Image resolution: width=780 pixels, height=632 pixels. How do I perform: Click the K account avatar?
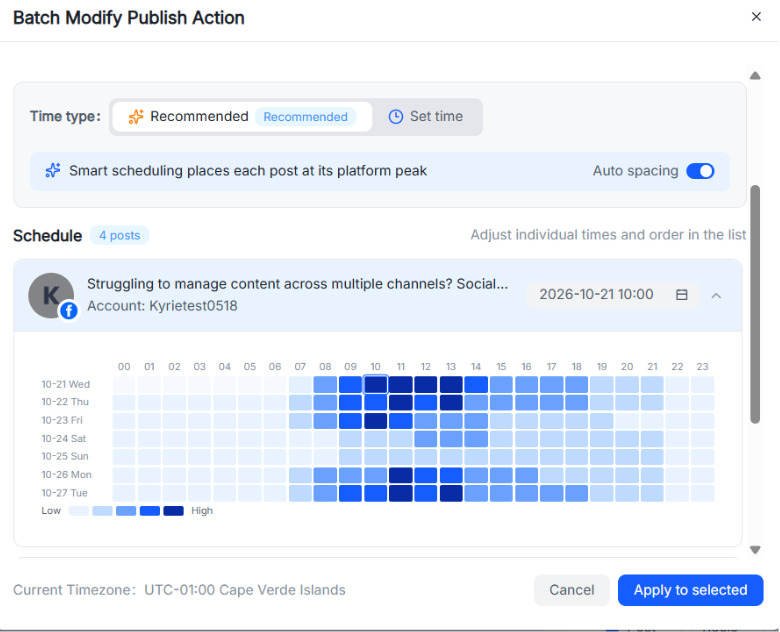[51, 296]
